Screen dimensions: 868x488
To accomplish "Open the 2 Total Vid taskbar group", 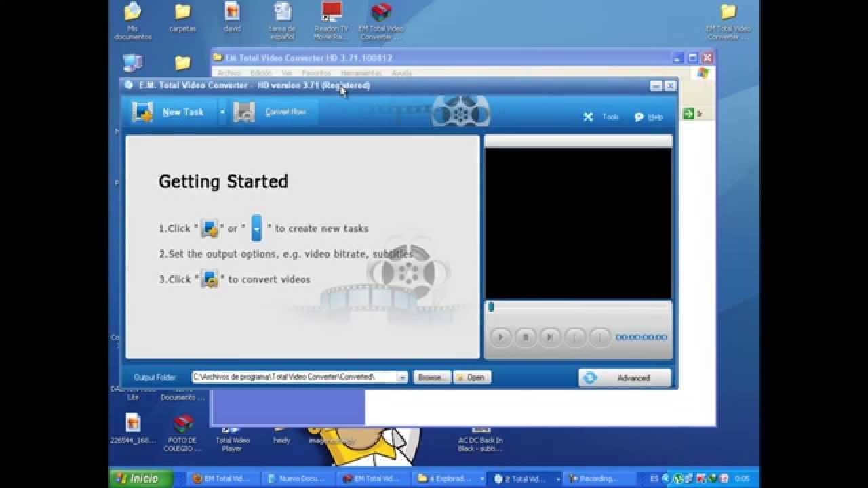I will coord(525,479).
